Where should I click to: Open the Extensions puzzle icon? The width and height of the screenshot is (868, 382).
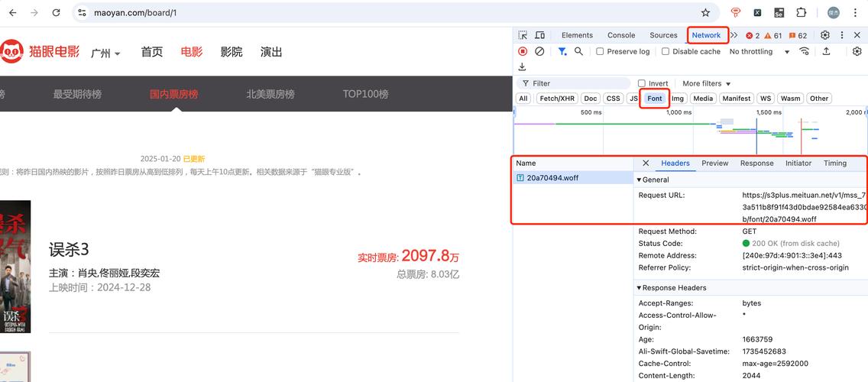tap(801, 12)
